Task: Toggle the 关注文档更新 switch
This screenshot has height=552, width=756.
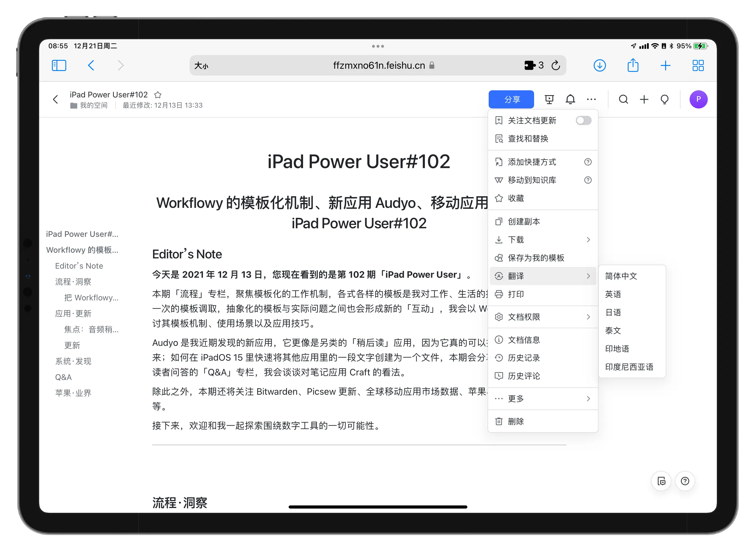Action: click(x=584, y=120)
